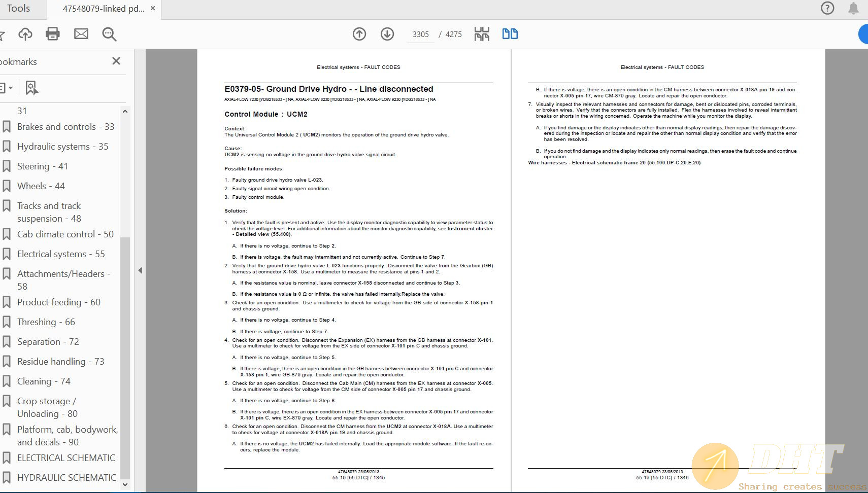The image size is (868, 493).
Task: Open bookmark ELECTRICAL SCHEMATIC
Action: pos(66,458)
